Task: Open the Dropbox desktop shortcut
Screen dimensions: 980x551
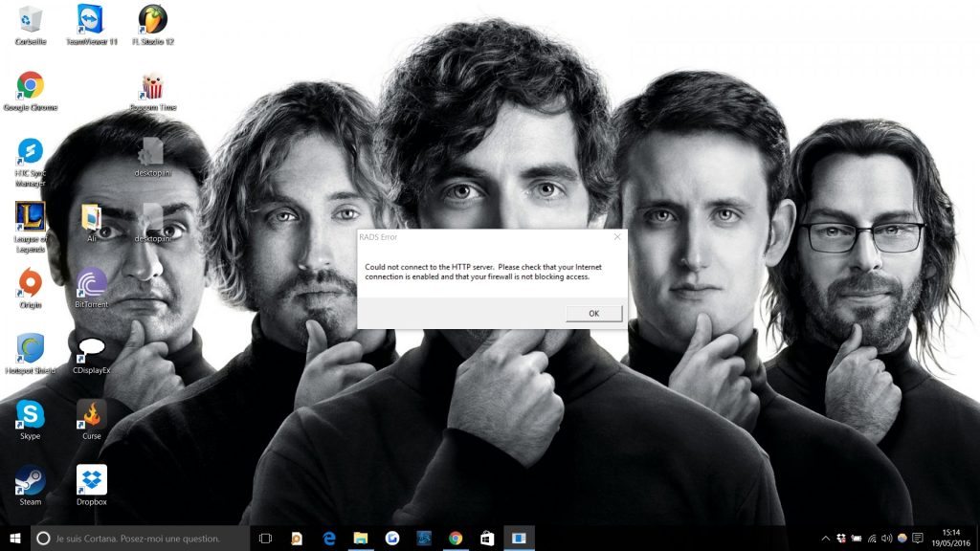Action: pos(92,478)
